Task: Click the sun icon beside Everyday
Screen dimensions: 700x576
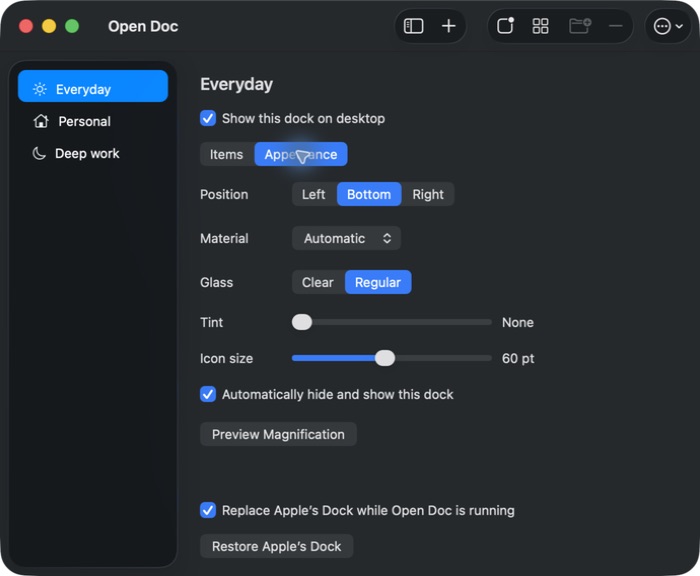Action: pyautogui.click(x=40, y=89)
